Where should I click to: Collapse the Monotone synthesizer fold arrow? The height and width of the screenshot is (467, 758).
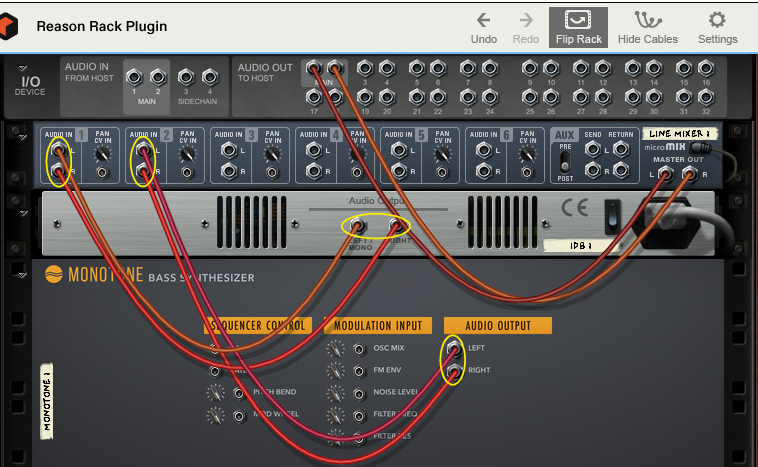click(22, 276)
